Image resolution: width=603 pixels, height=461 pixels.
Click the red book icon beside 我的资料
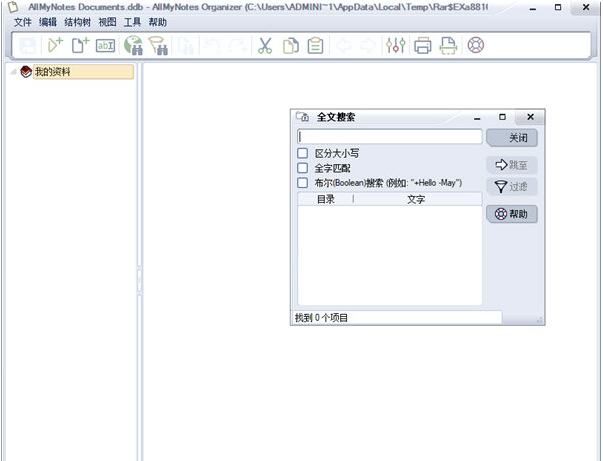coord(26,72)
